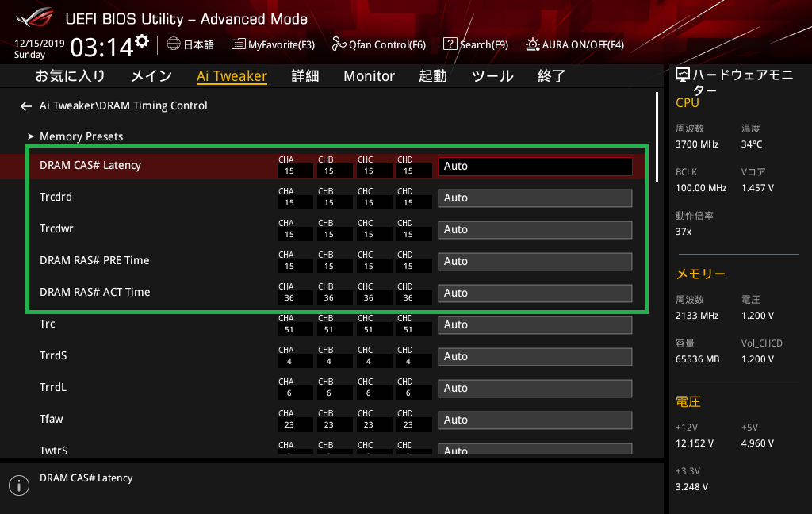Click the main list scrollbar
This screenshot has width=812, height=514.
[657, 137]
